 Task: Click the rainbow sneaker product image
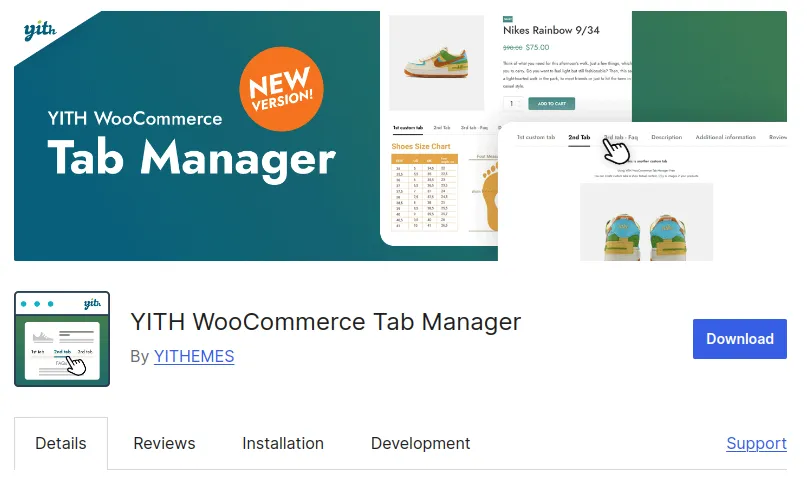coord(436,63)
